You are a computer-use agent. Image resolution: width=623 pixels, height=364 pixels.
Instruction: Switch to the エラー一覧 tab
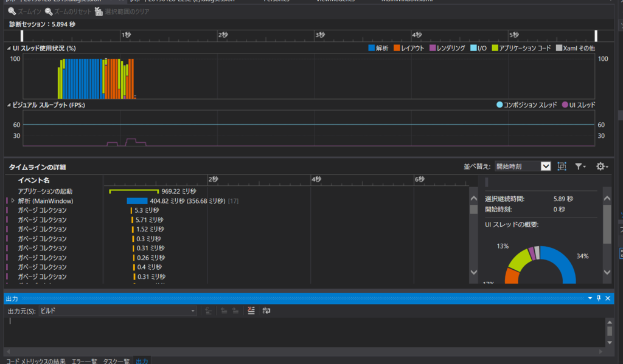coord(84,361)
